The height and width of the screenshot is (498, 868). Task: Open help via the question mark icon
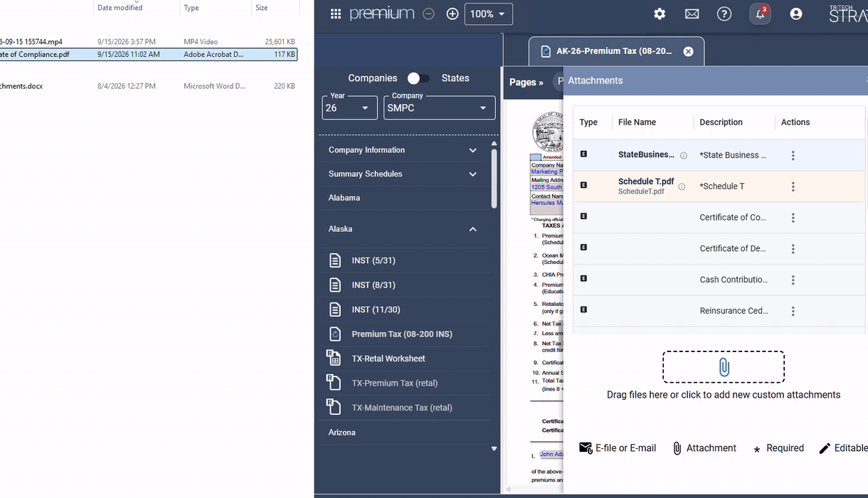(x=724, y=14)
